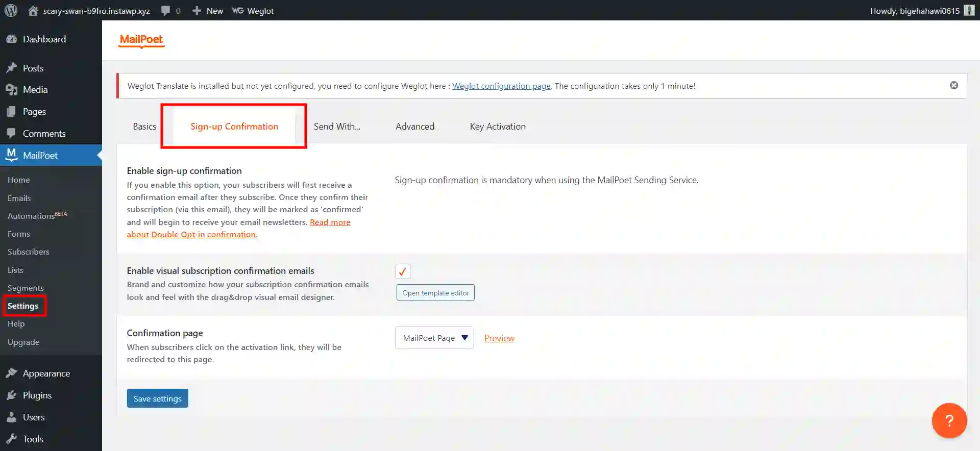Click the Tools wrench icon
The image size is (980, 451).
click(x=11, y=439)
